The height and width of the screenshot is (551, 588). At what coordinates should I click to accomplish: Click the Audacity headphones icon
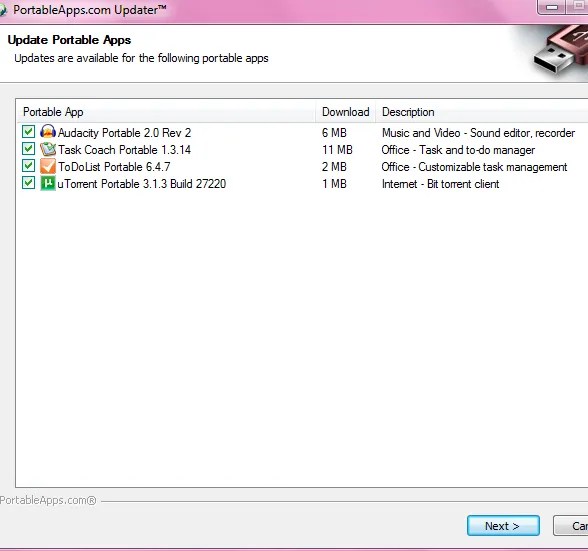pyautogui.click(x=48, y=132)
